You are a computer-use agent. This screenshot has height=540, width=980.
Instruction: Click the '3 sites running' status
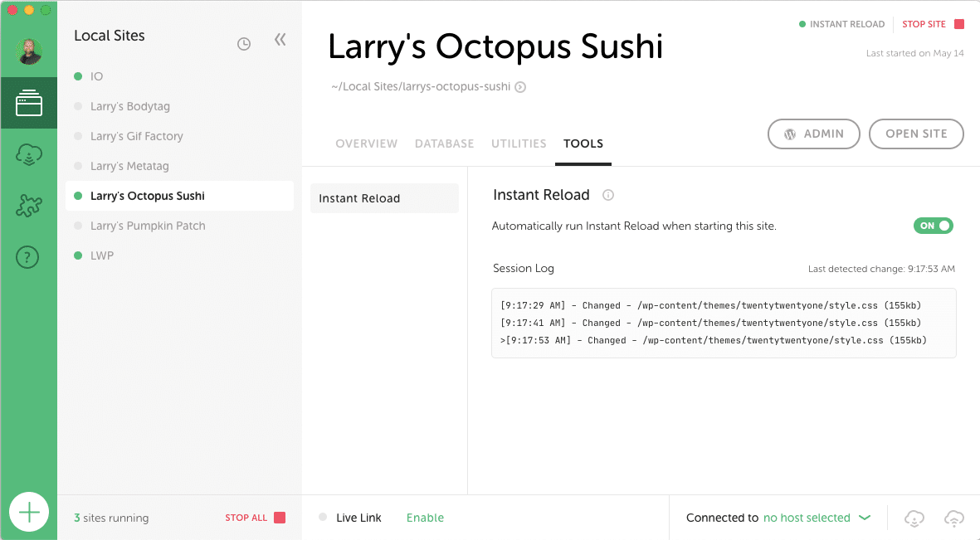click(x=111, y=518)
